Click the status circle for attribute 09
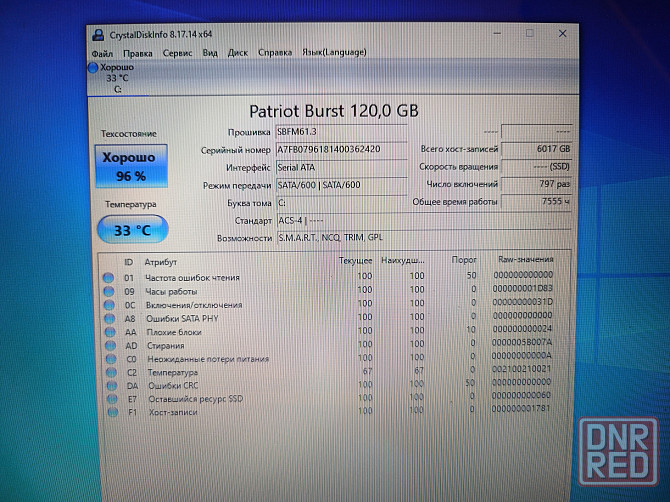Screen dimensions: 670x502 coord(109,291)
